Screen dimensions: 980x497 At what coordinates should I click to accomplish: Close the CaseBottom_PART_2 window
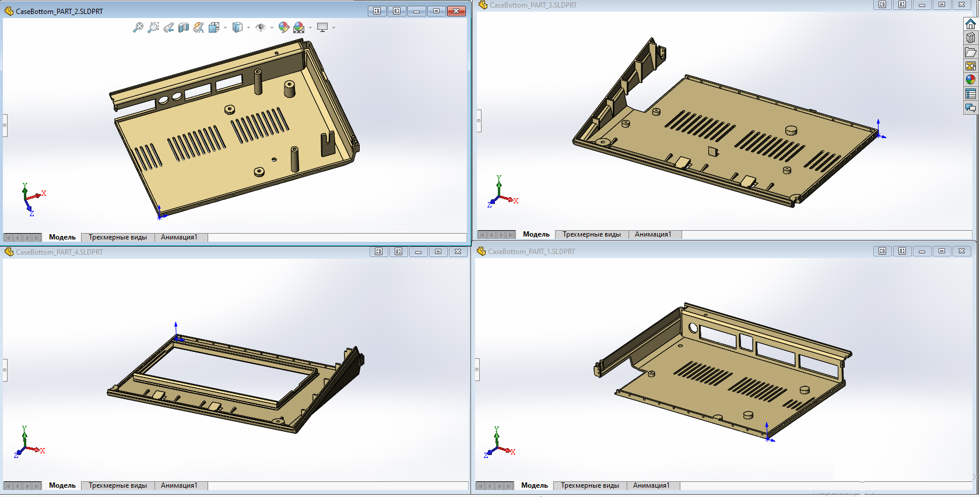[456, 11]
